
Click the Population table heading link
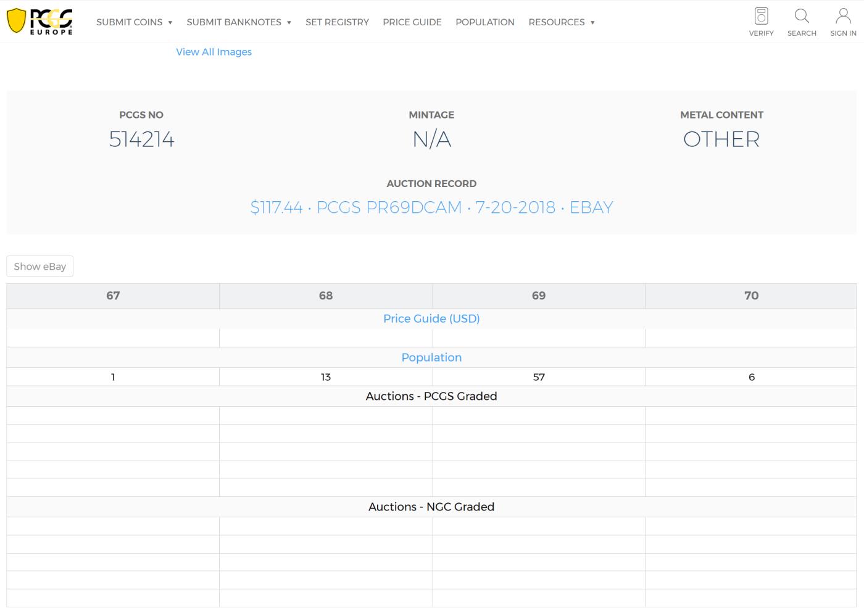pyautogui.click(x=431, y=357)
